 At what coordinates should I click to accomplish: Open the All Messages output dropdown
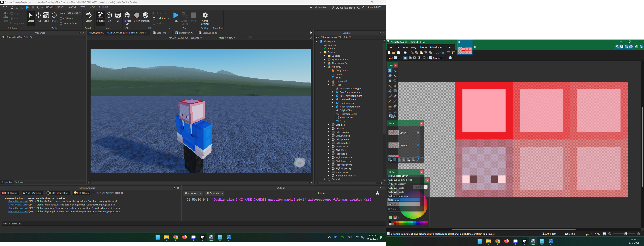pyautogui.click(x=193, y=193)
